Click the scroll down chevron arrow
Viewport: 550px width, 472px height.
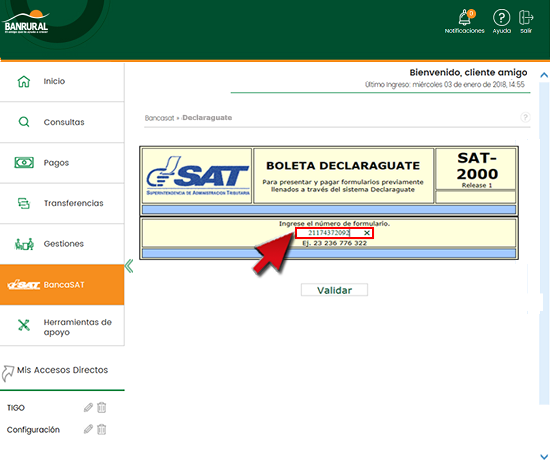544,457
